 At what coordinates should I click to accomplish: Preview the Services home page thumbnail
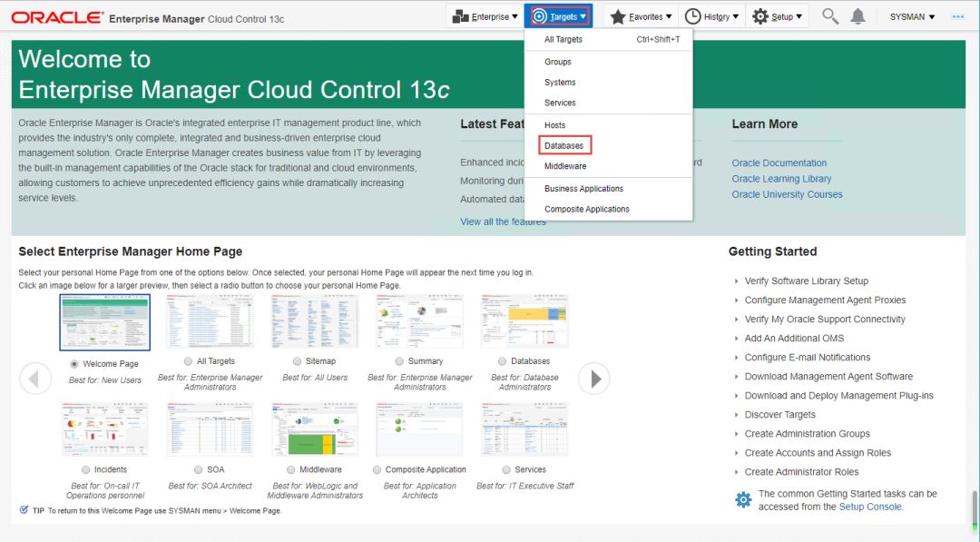[524, 429]
